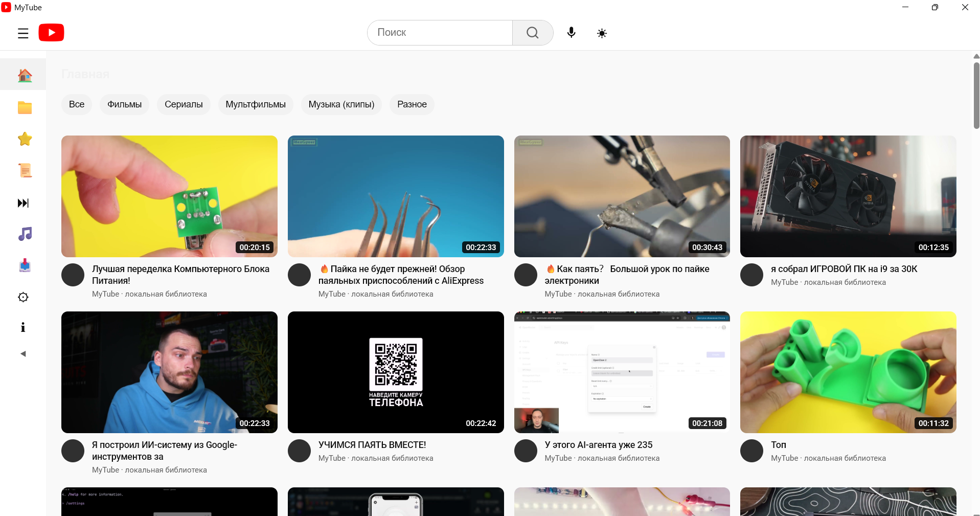Open the green 3D-printed part thumbnail

click(848, 372)
